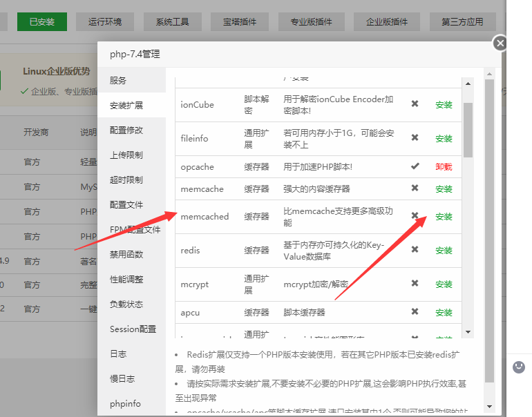Click the memcached extension name
Viewport: 532px width, 417px height.
[x=205, y=216]
